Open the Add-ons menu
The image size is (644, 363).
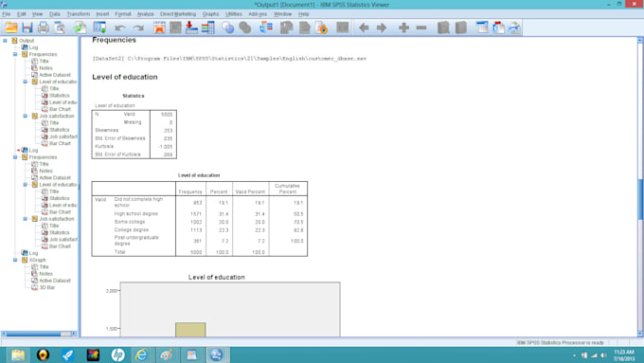(258, 14)
